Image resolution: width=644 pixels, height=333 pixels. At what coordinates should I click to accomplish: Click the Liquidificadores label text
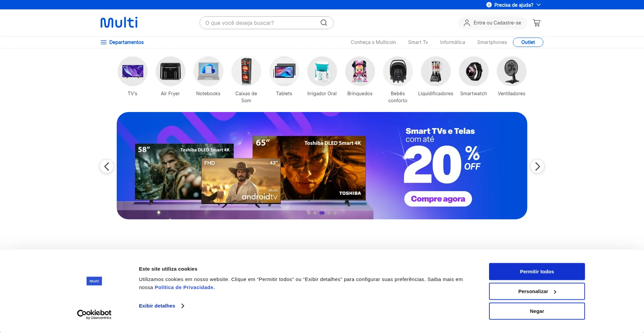tap(436, 94)
